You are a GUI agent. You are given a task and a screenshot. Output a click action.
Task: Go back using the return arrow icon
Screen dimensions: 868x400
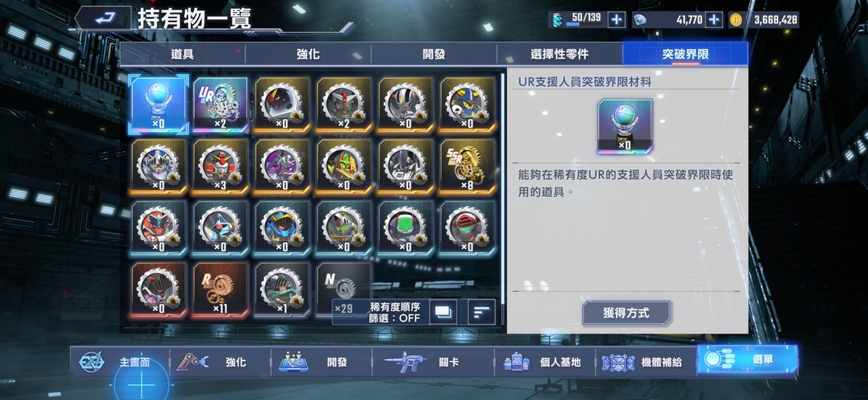point(103,19)
